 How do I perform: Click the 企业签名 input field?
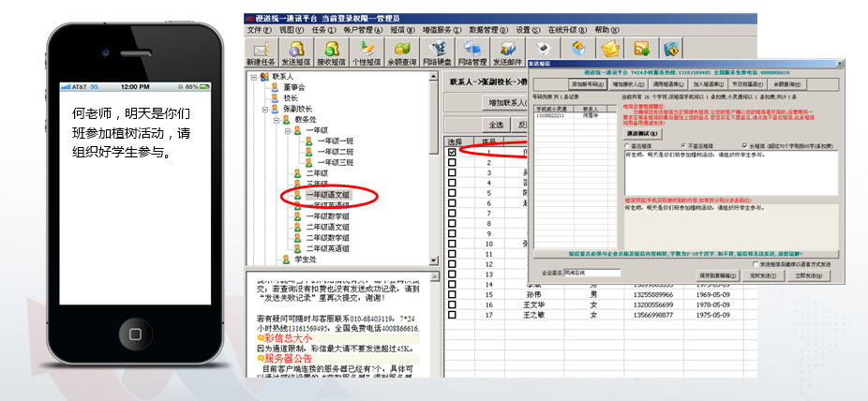click(x=592, y=273)
